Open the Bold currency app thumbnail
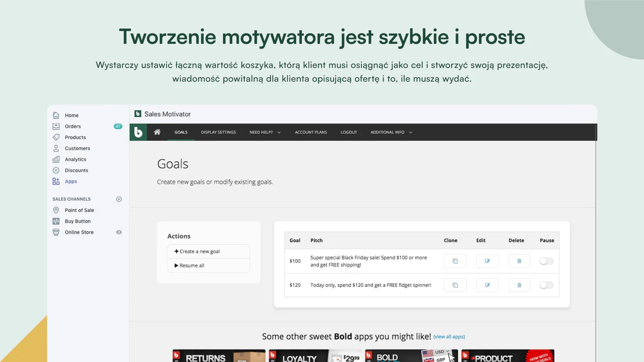The image size is (644, 362). [412, 356]
